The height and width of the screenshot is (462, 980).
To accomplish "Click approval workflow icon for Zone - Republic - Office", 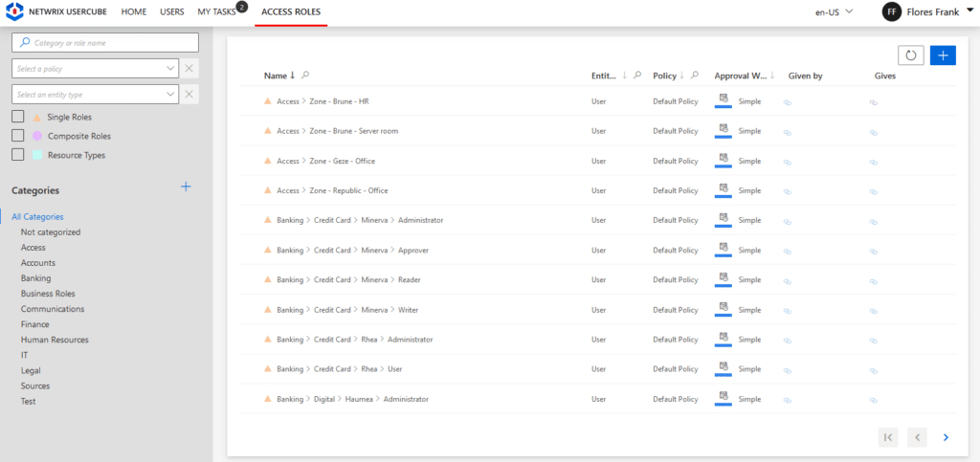I will [x=724, y=187].
